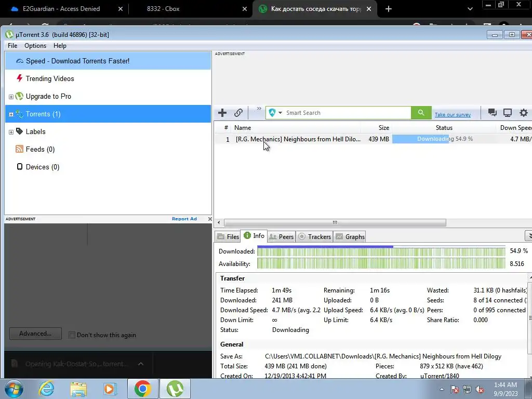
Task: Select Upgrade to Pro in sidebar
Action: [48, 96]
